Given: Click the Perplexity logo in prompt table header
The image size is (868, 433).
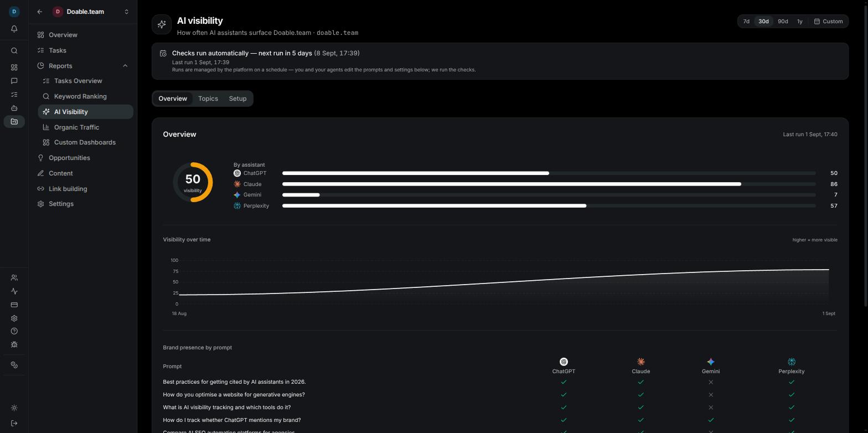Looking at the screenshot, I should [x=792, y=362].
